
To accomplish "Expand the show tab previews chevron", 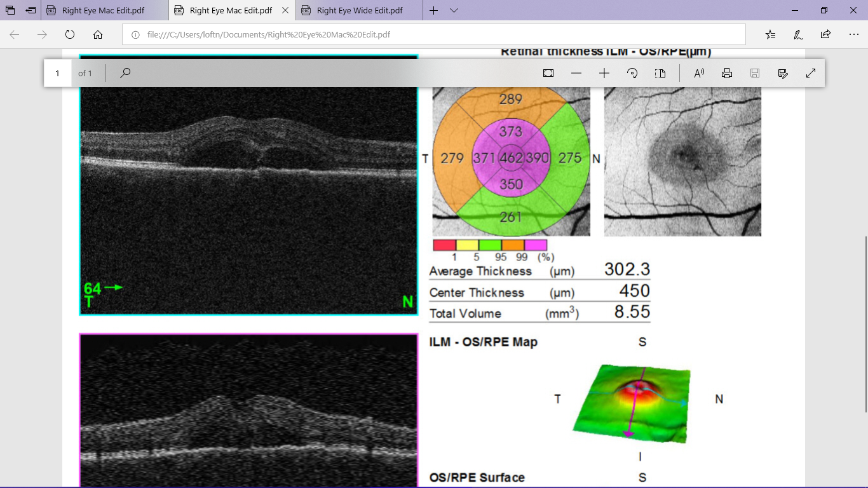I will tap(454, 11).
